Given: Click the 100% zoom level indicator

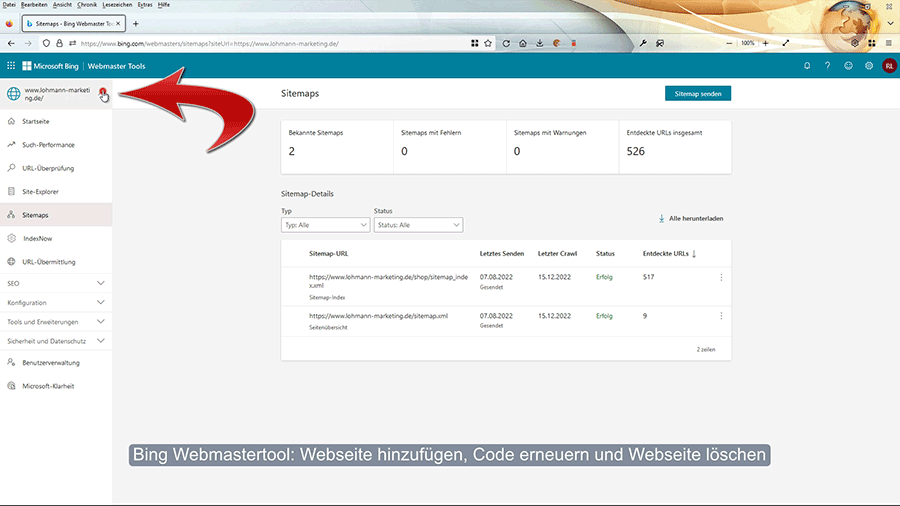Looking at the screenshot, I should pos(747,44).
